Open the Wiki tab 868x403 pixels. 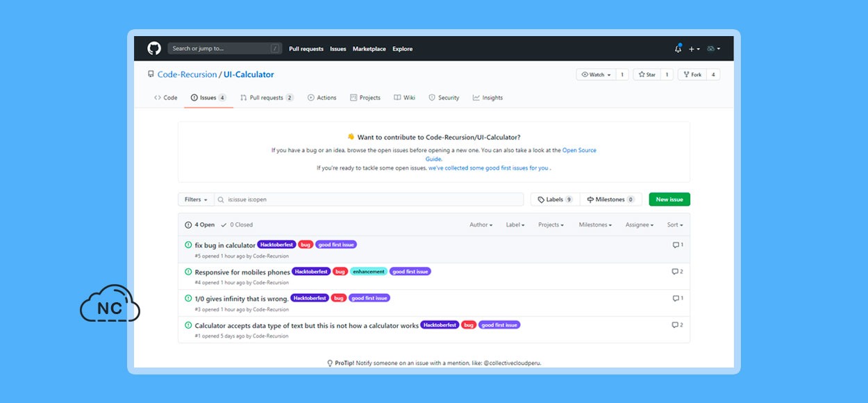tap(404, 98)
